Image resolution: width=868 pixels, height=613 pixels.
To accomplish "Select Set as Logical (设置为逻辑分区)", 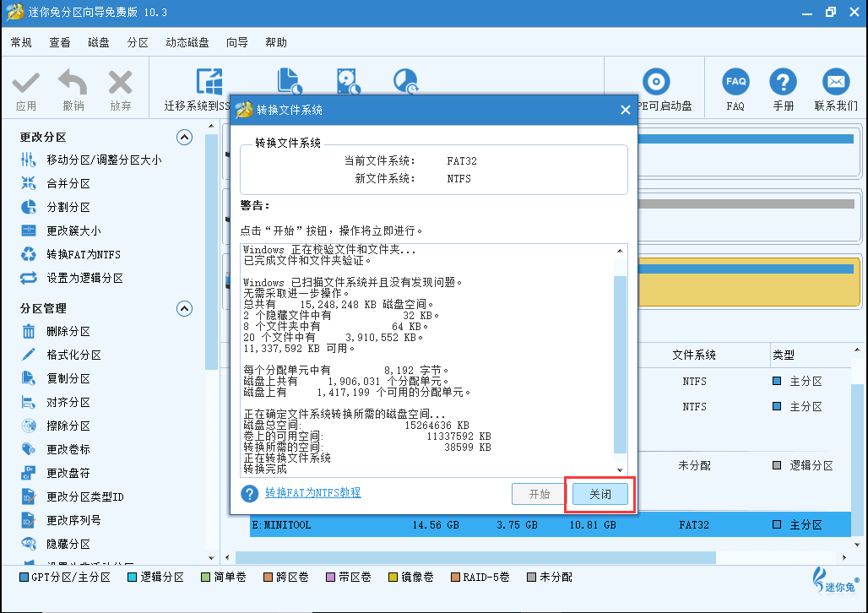I will click(x=72, y=278).
